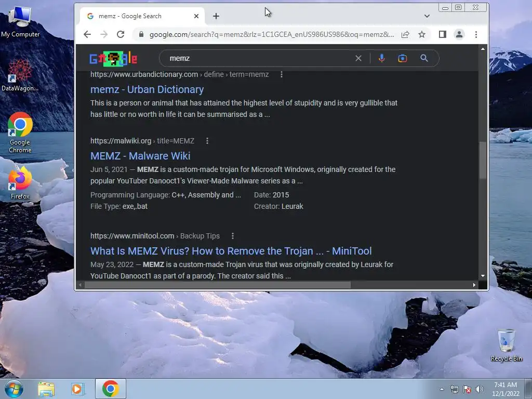
Task: Click 'Programming Language: C++, Assembly' text
Action: point(166,195)
